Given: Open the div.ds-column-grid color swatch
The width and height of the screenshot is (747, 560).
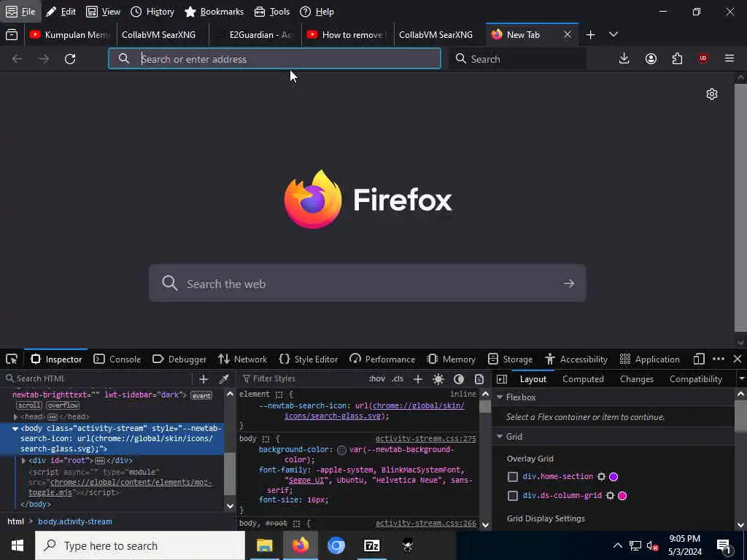Looking at the screenshot, I should [x=622, y=496].
